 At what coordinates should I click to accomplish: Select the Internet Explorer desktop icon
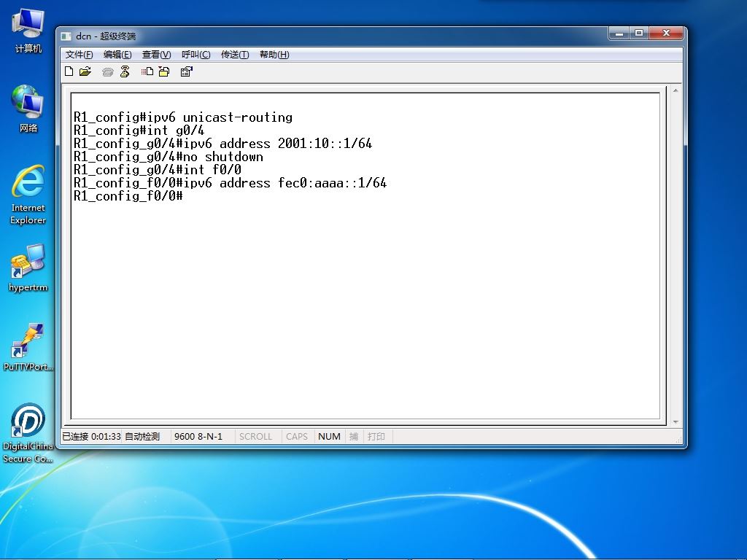coord(28,194)
